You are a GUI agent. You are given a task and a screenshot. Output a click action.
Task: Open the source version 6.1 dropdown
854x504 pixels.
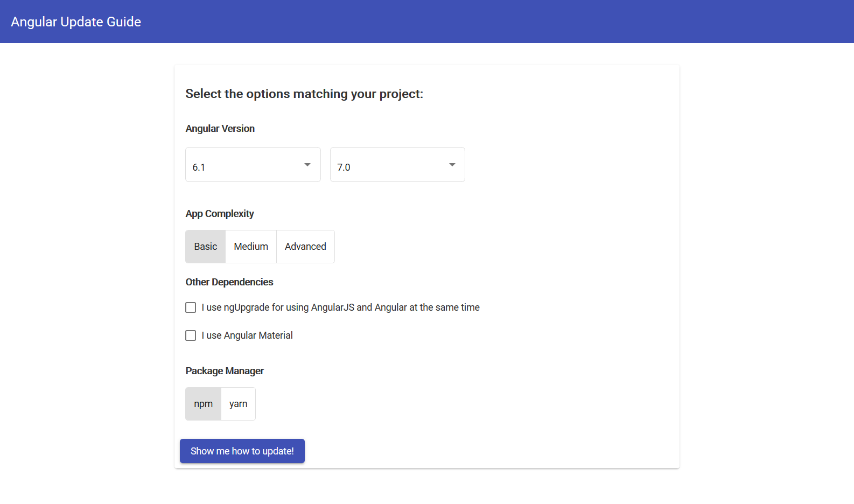click(x=253, y=165)
